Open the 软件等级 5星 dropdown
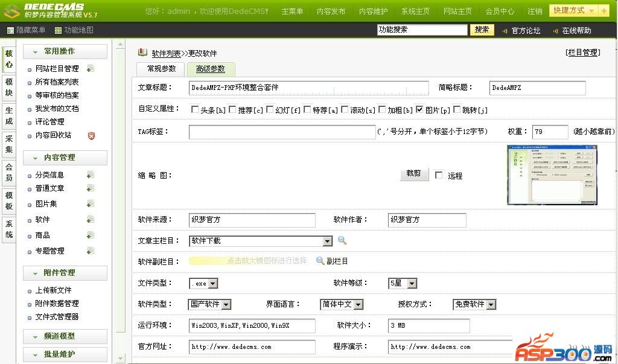The height and width of the screenshot is (364, 618). pos(412,283)
